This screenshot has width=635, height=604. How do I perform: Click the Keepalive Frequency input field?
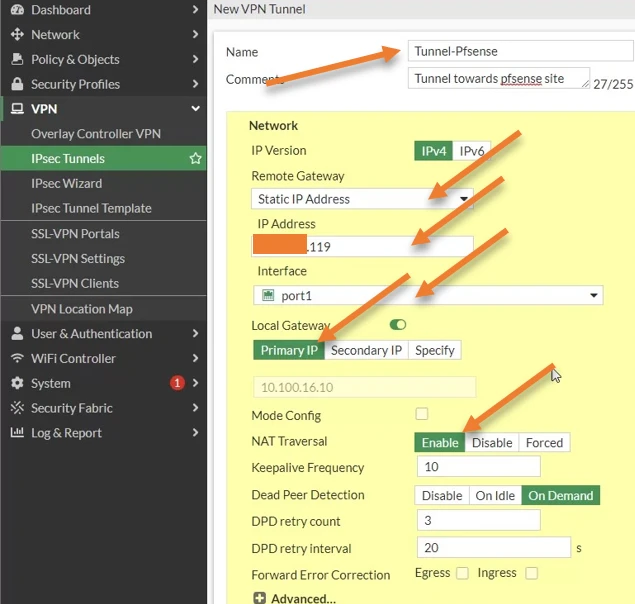tap(478, 467)
